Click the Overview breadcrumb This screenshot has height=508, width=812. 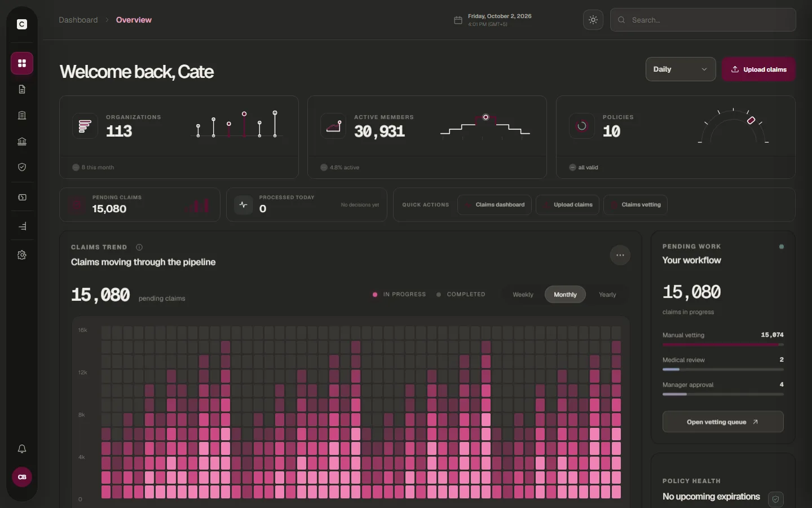point(134,20)
